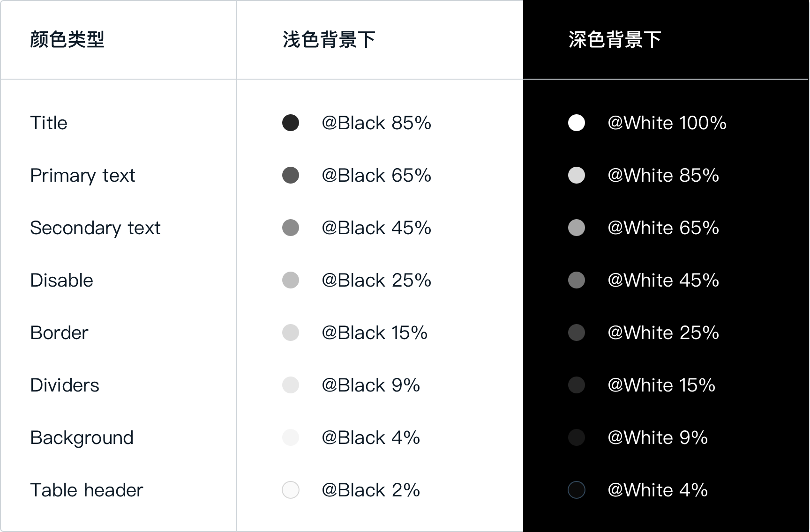Select the Black 65% color dot
Image resolution: width=810 pixels, height=532 pixels.
click(291, 175)
